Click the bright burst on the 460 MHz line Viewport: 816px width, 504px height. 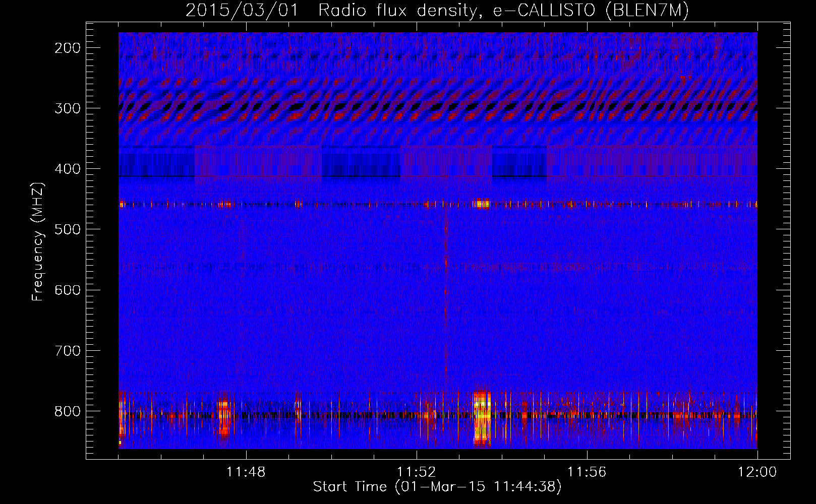coord(482,204)
